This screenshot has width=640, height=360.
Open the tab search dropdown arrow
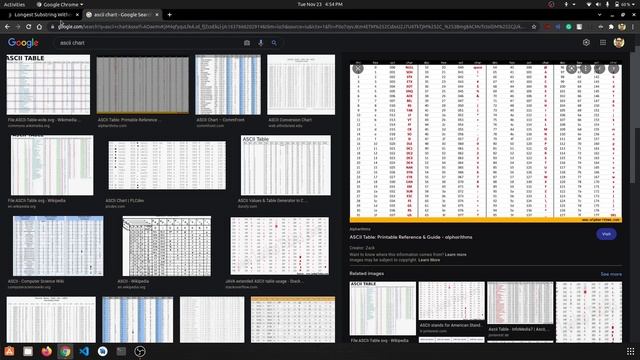[x=599, y=15]
